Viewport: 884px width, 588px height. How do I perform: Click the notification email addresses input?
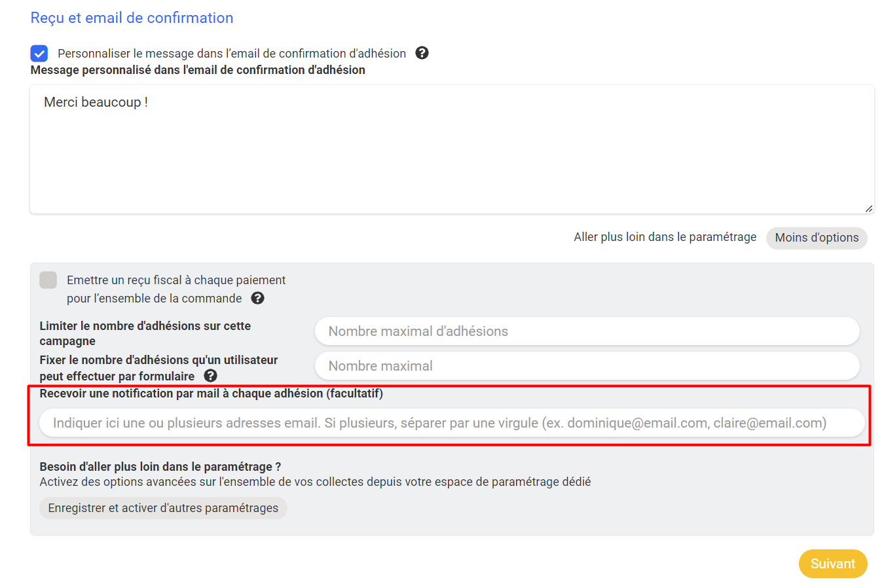tap(452, 423)
